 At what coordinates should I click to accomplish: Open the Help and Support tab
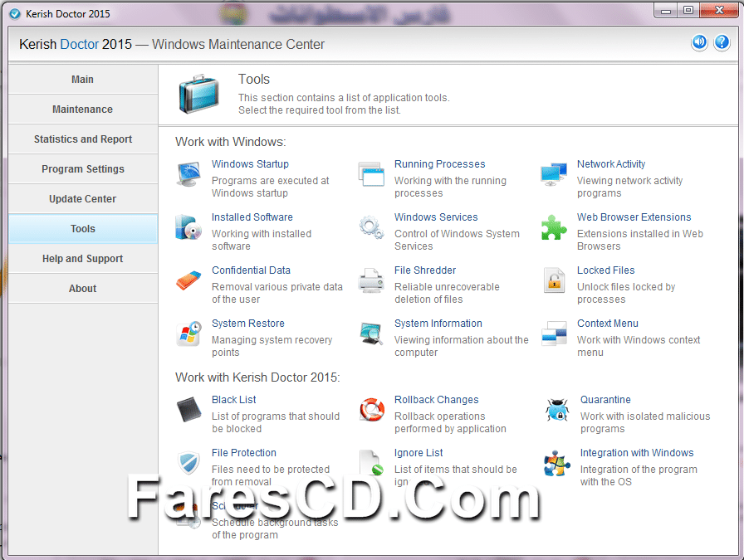pyautogui.click(x=82, y=258)
